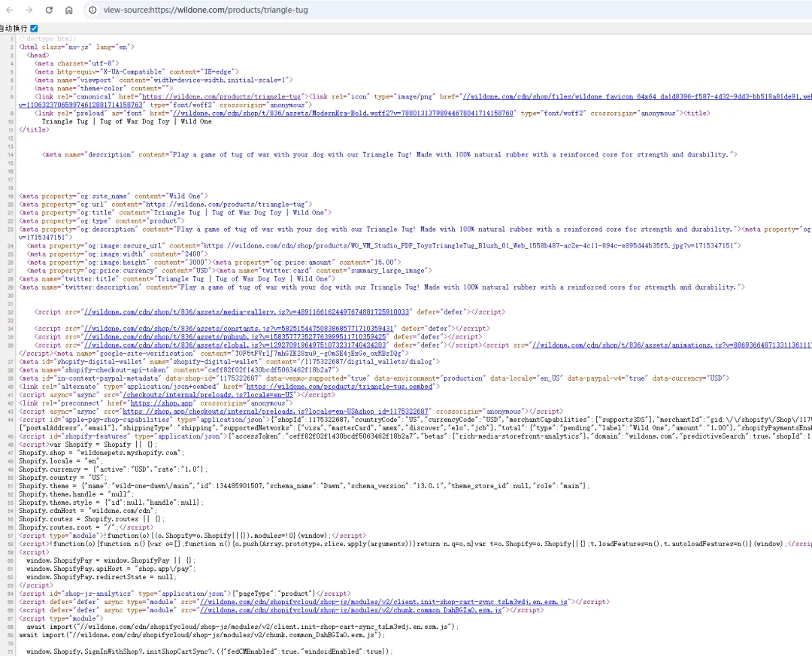Click the doctype html declaration text
The height and width of the screenshot is (656, 812).
tap(47, 39)
